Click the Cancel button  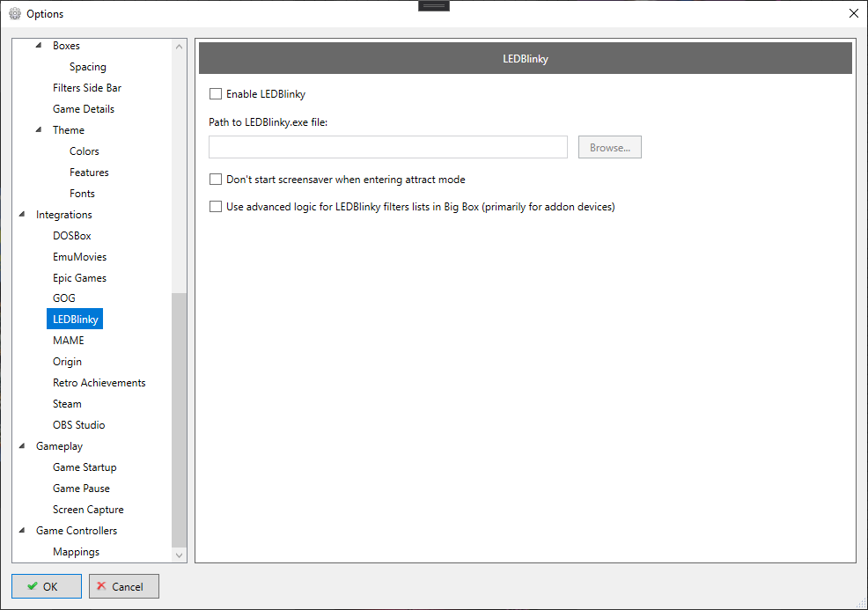point(124,586)
